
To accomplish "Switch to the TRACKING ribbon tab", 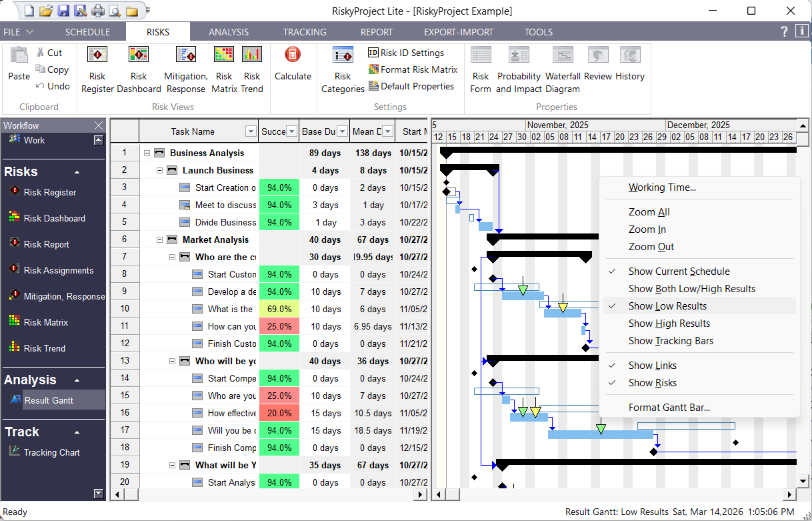I will (x=304, y=31).
